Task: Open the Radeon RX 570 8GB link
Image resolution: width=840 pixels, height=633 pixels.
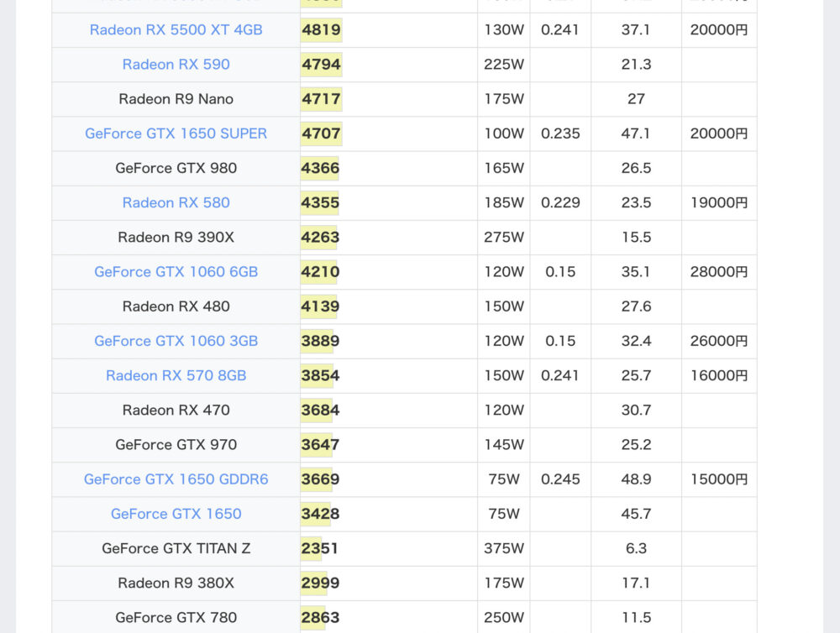Action: point(176,375)
